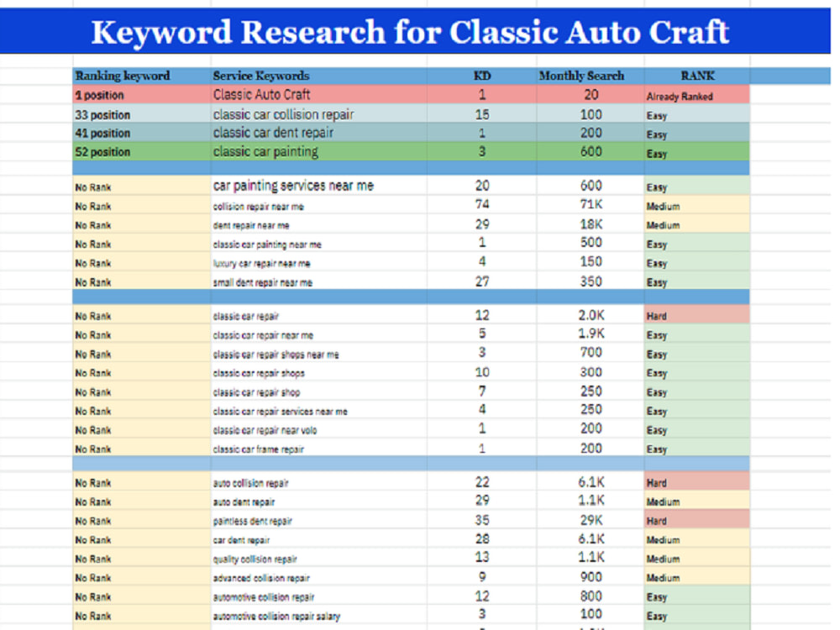Select the 'Classic Auto Craft' keyword cell

tap(319, 95)
